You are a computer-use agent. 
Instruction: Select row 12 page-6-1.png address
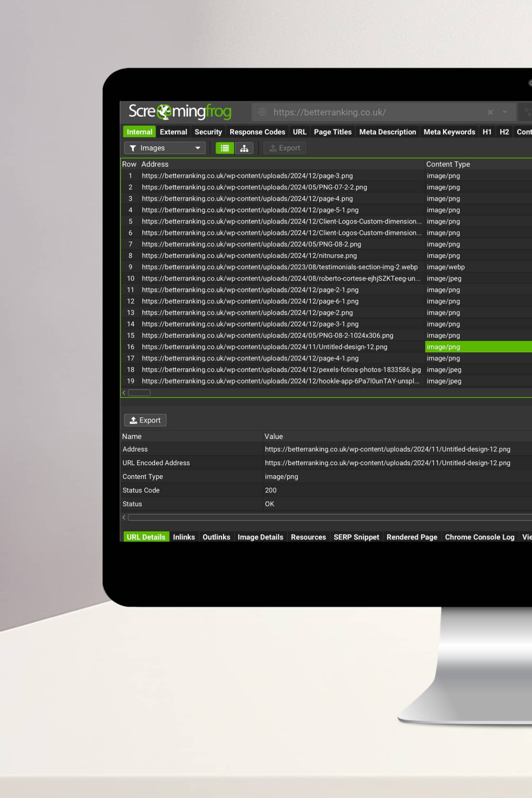[x=250, y=301]
